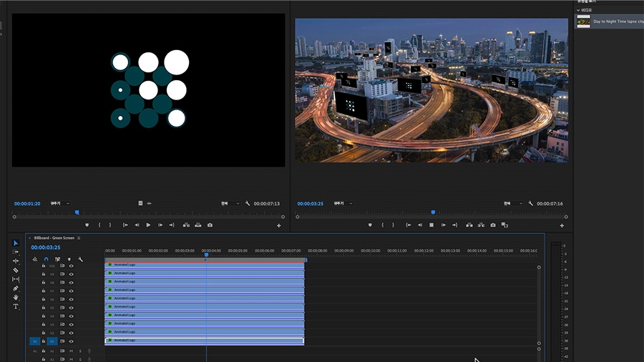Click the Lift button in Program monitor
Screen dimensions: 644x362
[469, 225]
